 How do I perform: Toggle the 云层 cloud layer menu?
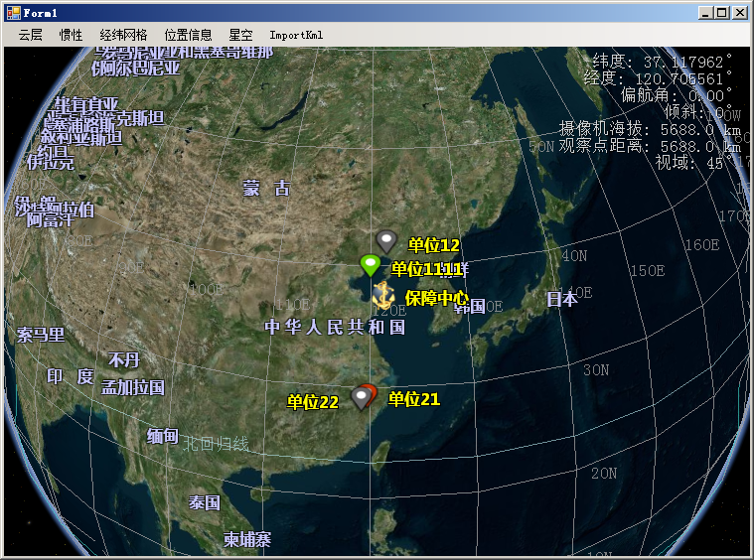coord(31,35)
